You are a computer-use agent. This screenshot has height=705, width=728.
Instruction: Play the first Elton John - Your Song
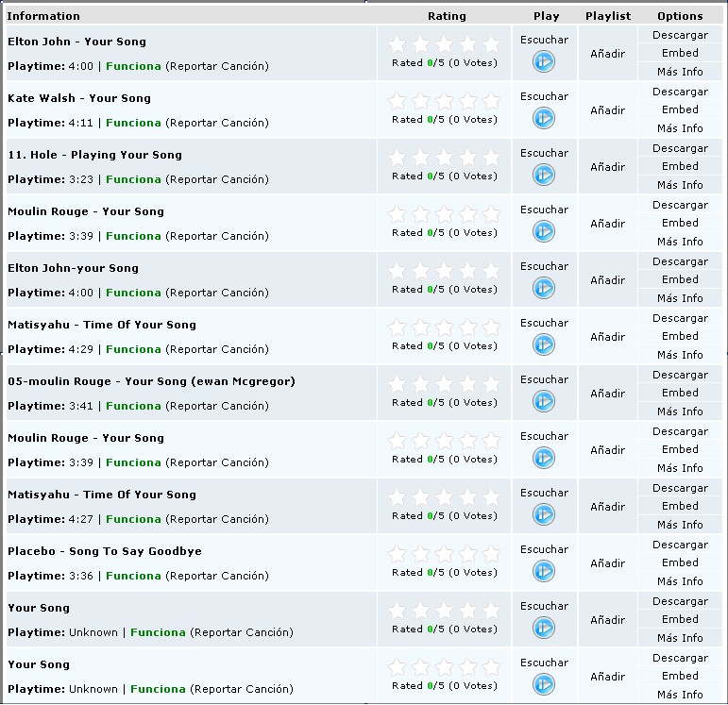[x=544, y=61]
